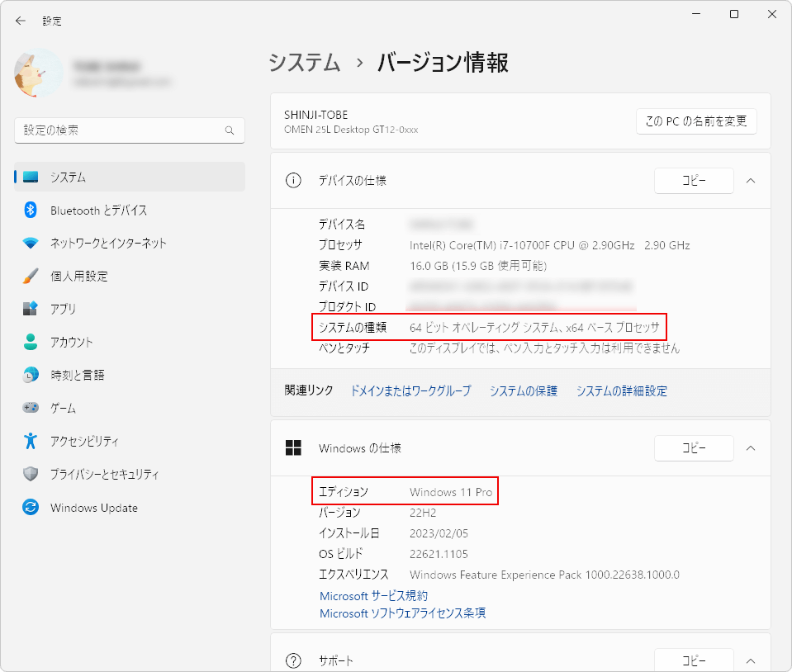Image resolution: width=792 pixels, height=672 pixels.
Task: Open 時刻と言語 settings
Action: 130,375
